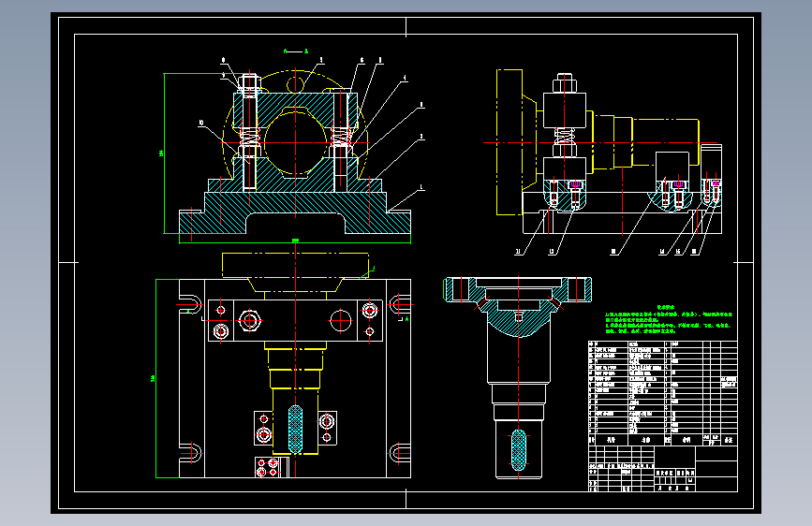812x526 pixels.
Task: Select the hex bolt head in top view
Action: tap(250, 321)
